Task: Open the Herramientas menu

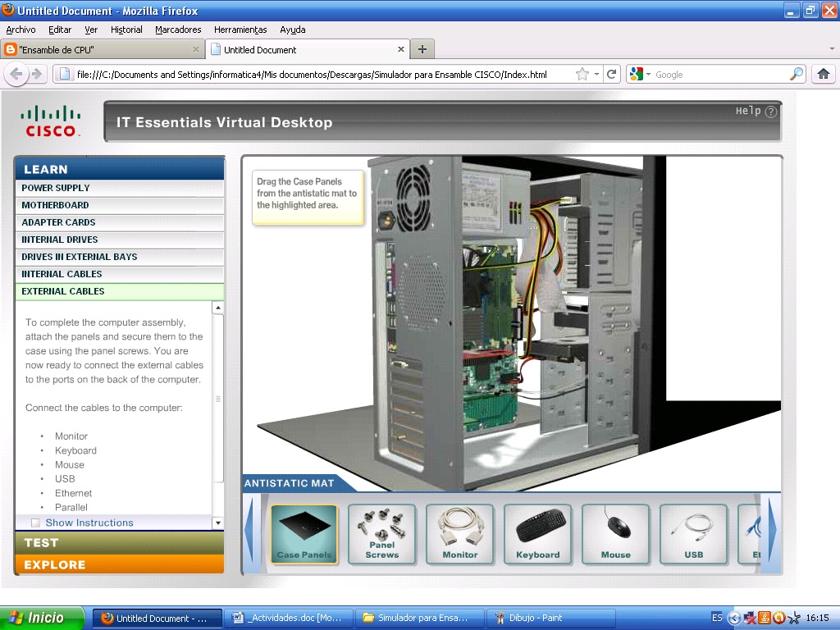Action: pyautogui.click(x=240, y=30)
